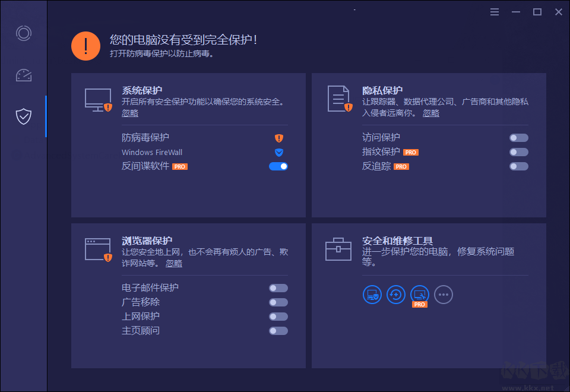The width and height of the screenshot is (570, 392).
Task: Enable the 指纹保护 toggle
Action: coord(519,152)
